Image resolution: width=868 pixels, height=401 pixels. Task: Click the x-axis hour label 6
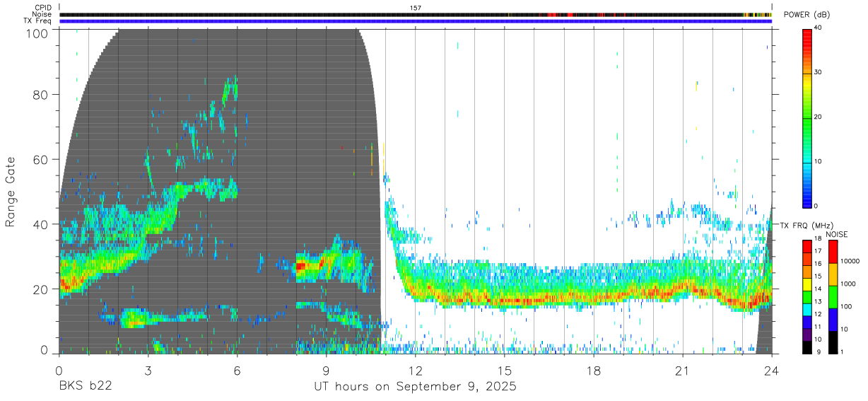237,371
